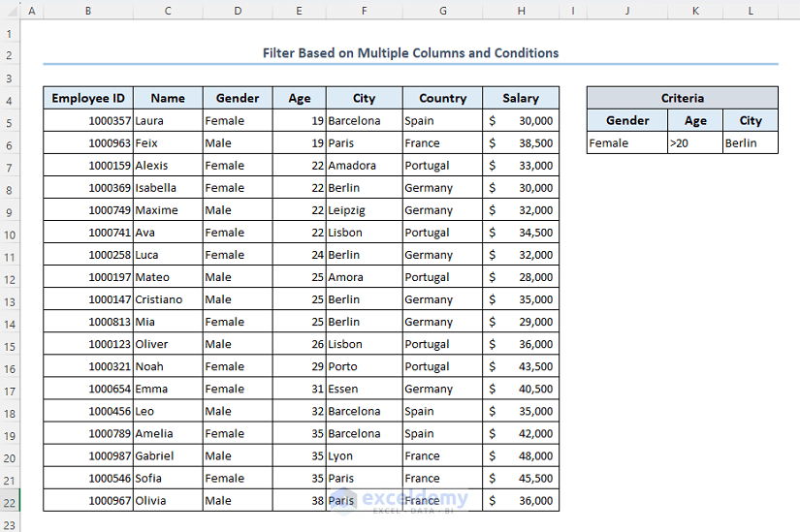Select Olivia's age cell showing 38
Viewport: 800px width, 532px height.
point(300,501)
